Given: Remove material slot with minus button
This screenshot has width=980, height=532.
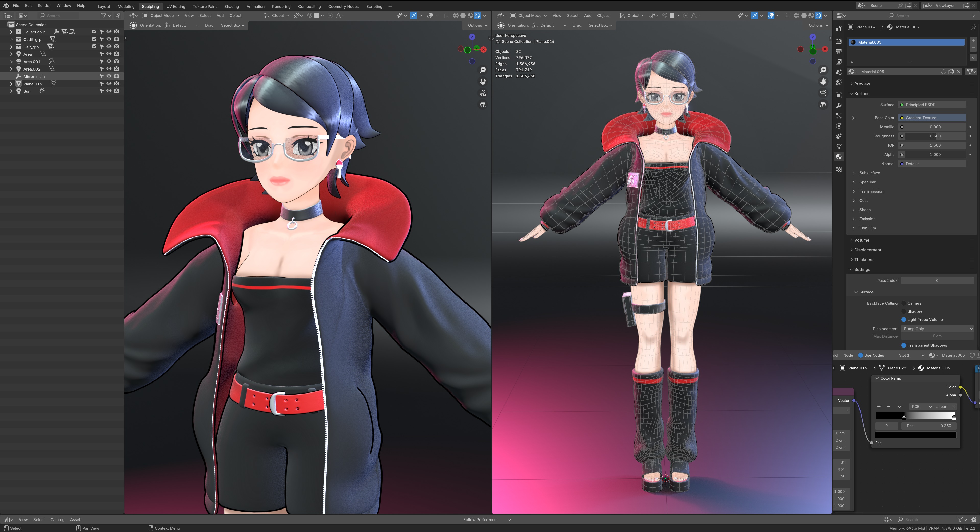Looking at the screenshot, I should point(973,48).
